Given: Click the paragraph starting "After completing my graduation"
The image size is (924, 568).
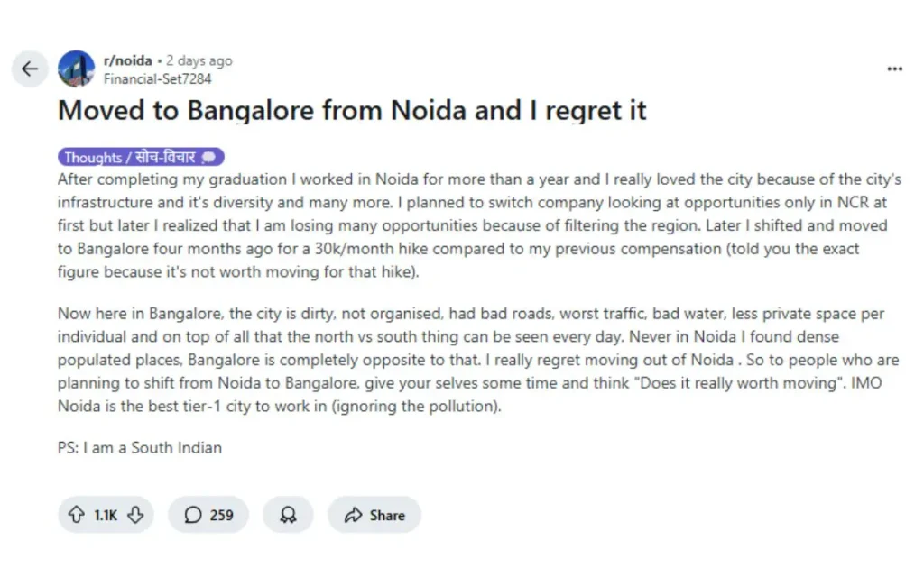Looking at the screenshot, I should click(478, 225).
